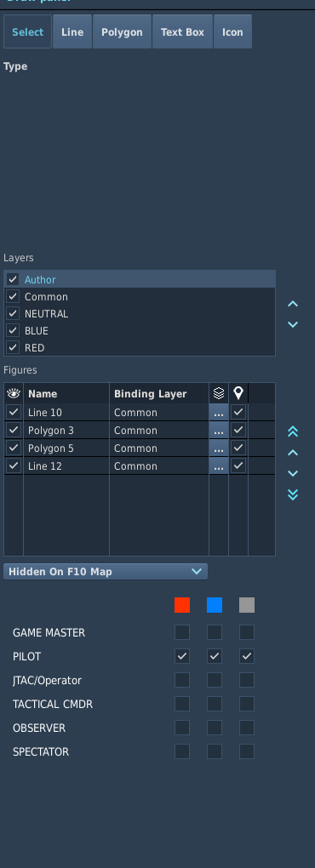
Task: Click the map pin column header
Action: click(238, 394)
